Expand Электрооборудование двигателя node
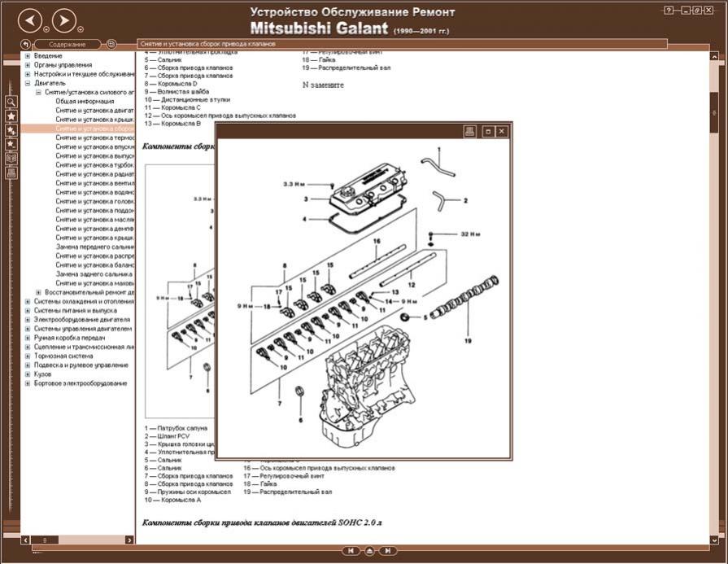Viewport: 728px width, 564px height. pyautogui.click(x=28, y=320)
